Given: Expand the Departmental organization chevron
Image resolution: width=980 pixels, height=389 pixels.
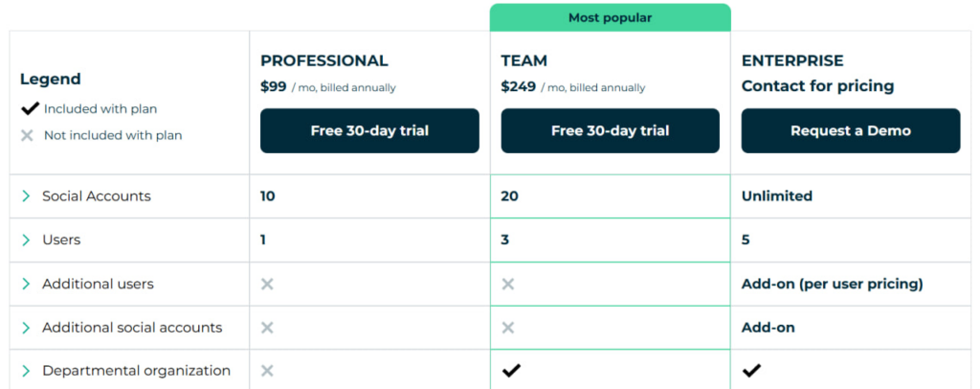Looking at the screenshot, I should [x=26, y=371].
